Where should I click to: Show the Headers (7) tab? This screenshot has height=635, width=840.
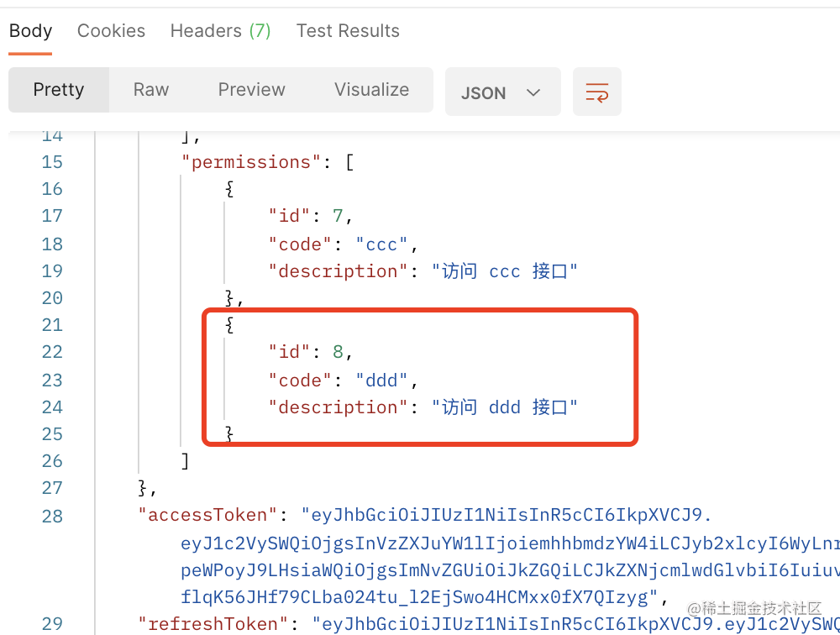(220, 31)
